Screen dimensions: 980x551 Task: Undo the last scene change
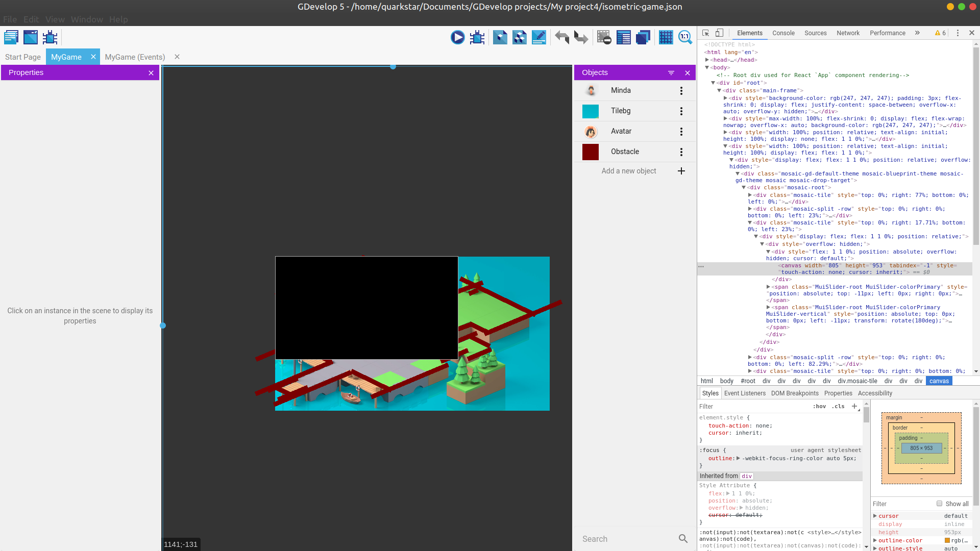click(x=561, y=37)
